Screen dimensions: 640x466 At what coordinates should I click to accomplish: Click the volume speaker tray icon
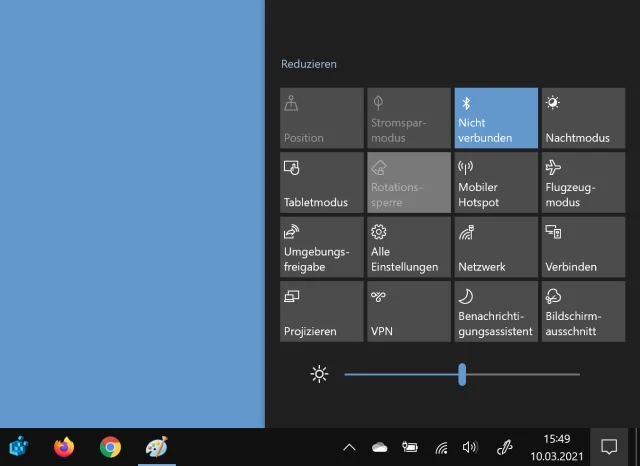point(470,447)
